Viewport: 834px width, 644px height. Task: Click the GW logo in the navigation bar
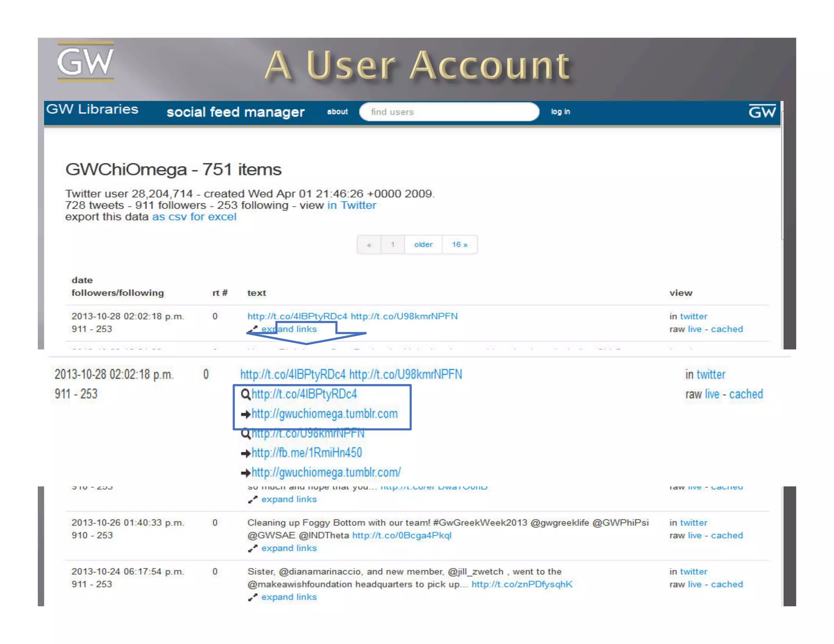pos(762,112)
